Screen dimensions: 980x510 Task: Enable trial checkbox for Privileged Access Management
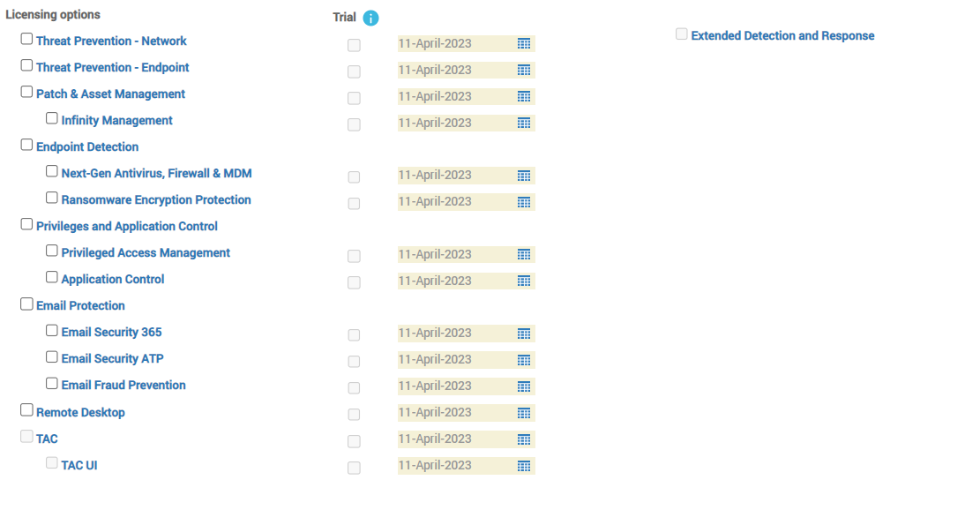pos(354,256)
